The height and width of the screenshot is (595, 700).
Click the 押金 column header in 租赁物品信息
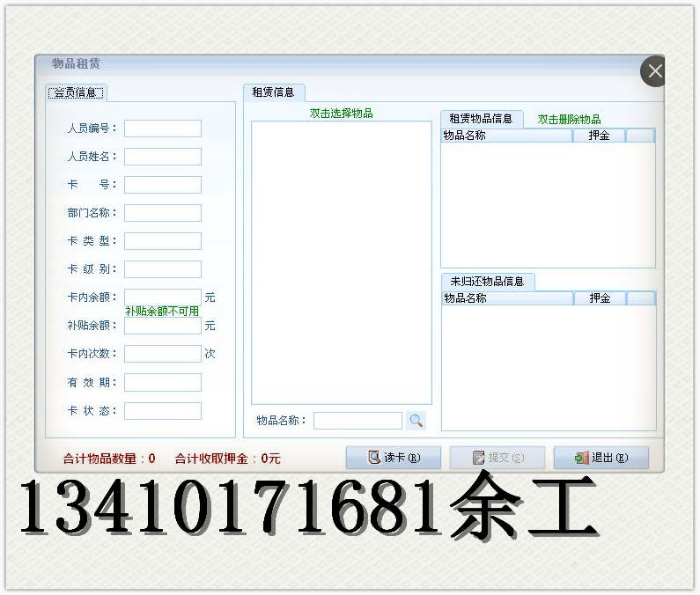599,136
